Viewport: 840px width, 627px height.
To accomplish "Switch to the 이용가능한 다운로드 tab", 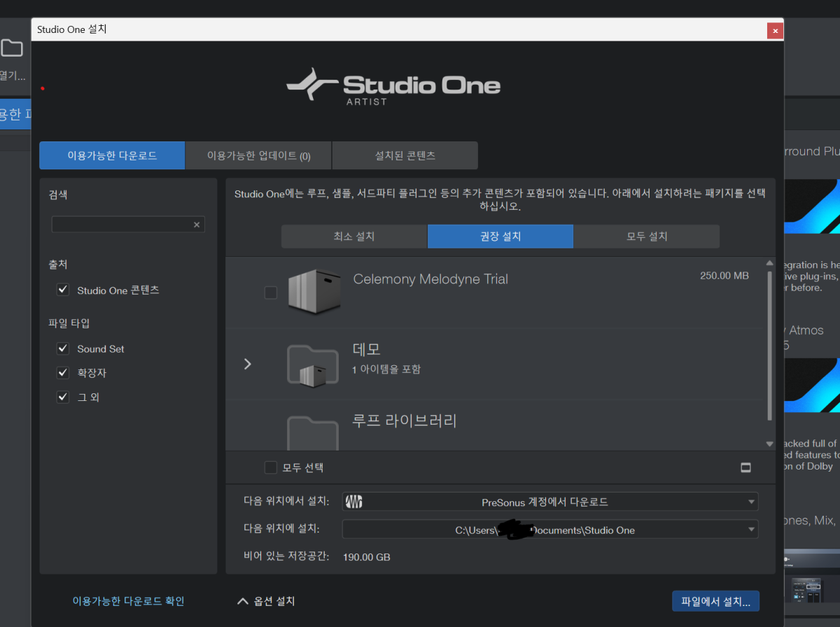I will 112,155.
